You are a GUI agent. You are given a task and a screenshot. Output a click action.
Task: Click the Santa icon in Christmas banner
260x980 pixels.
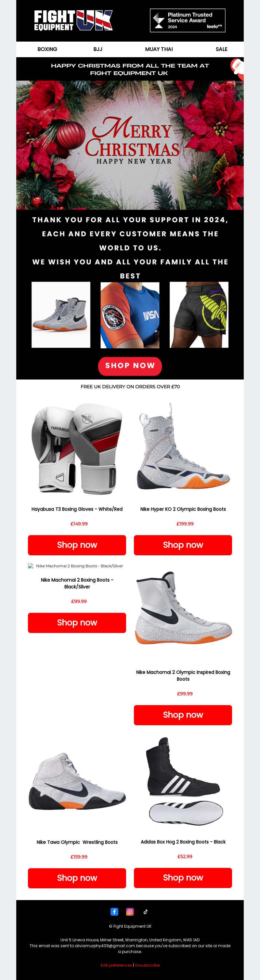(237, 69)
